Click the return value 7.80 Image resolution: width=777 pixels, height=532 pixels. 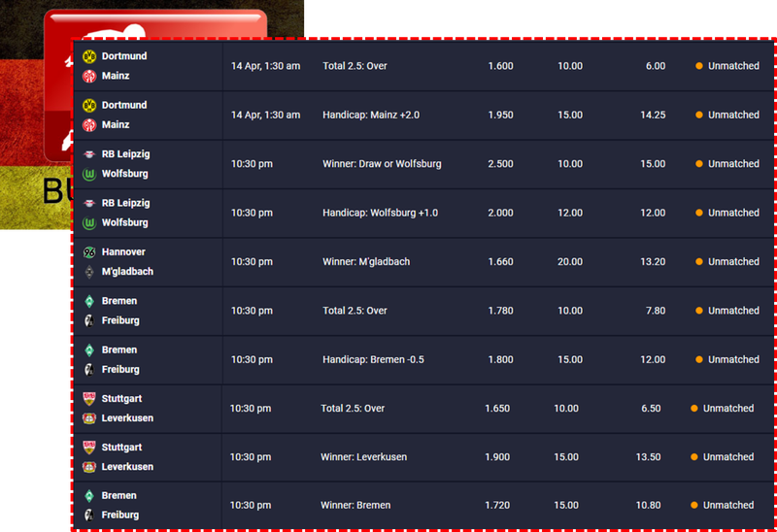coord(656,311)
